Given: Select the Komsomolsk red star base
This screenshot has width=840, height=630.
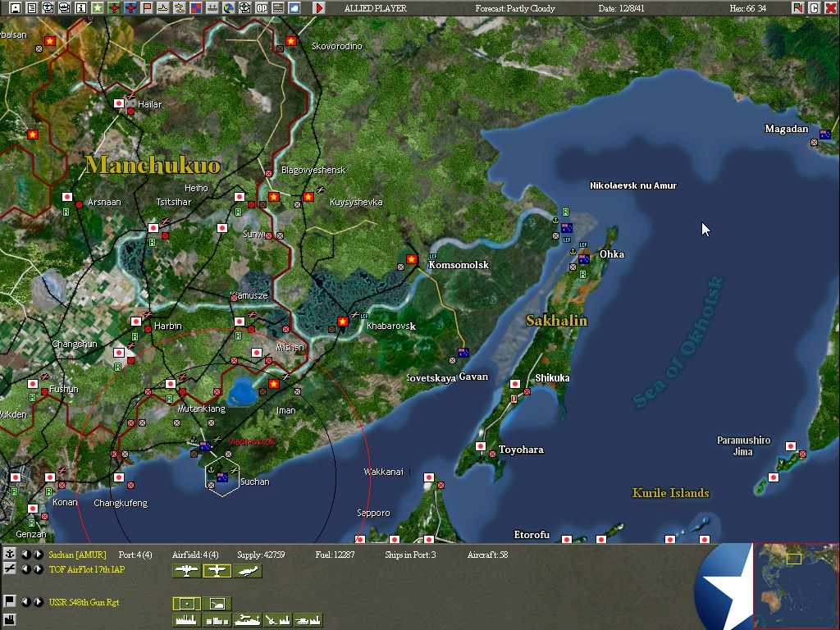Looking at the screenshot, I should pos(412,259).
